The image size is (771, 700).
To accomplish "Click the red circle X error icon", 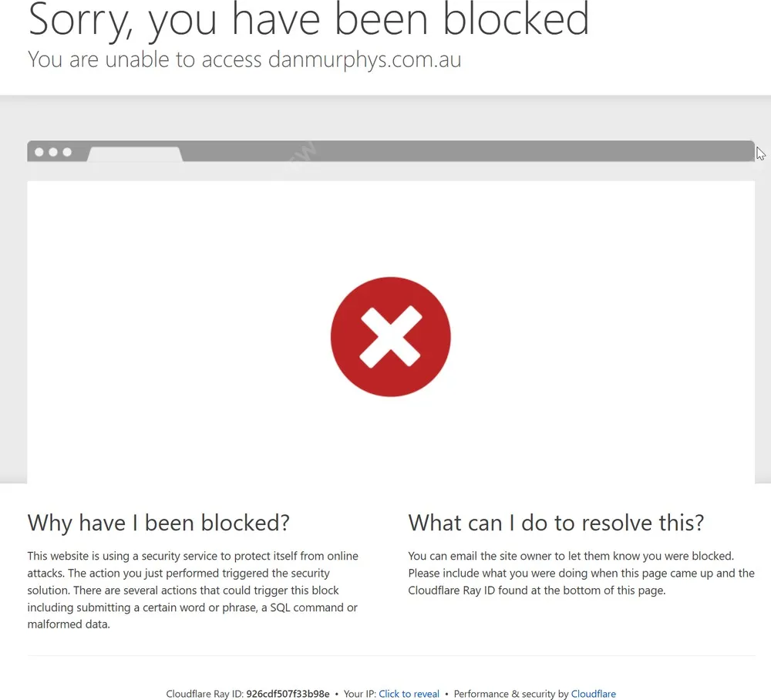I will 390,337.
